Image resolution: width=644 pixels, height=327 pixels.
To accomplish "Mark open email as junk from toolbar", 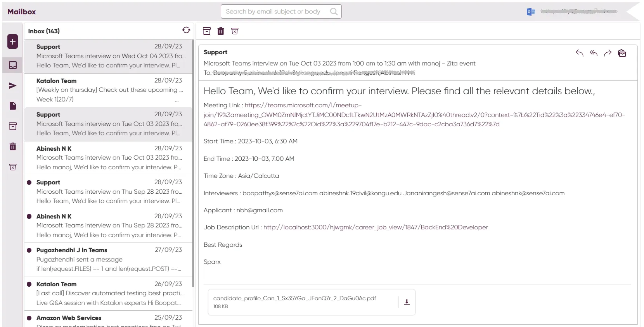I will [235, 31].
